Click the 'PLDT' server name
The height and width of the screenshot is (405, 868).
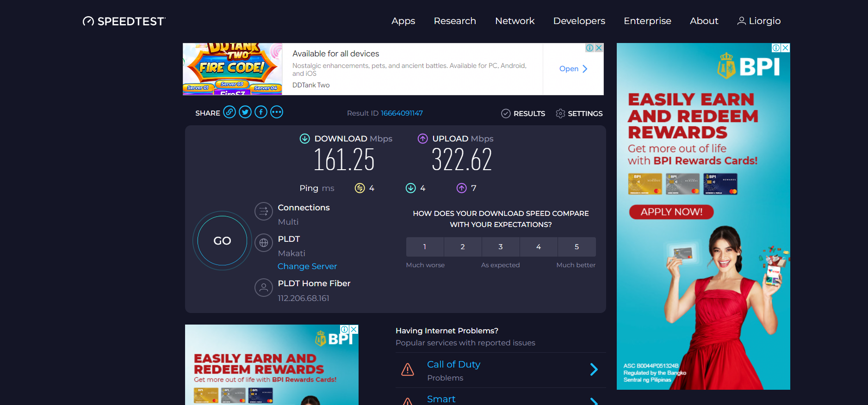289,239
